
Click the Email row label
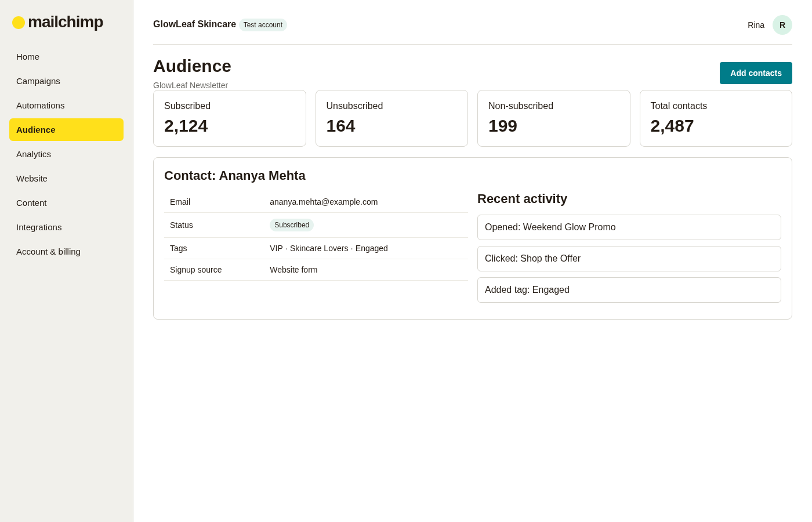point(180,202)
